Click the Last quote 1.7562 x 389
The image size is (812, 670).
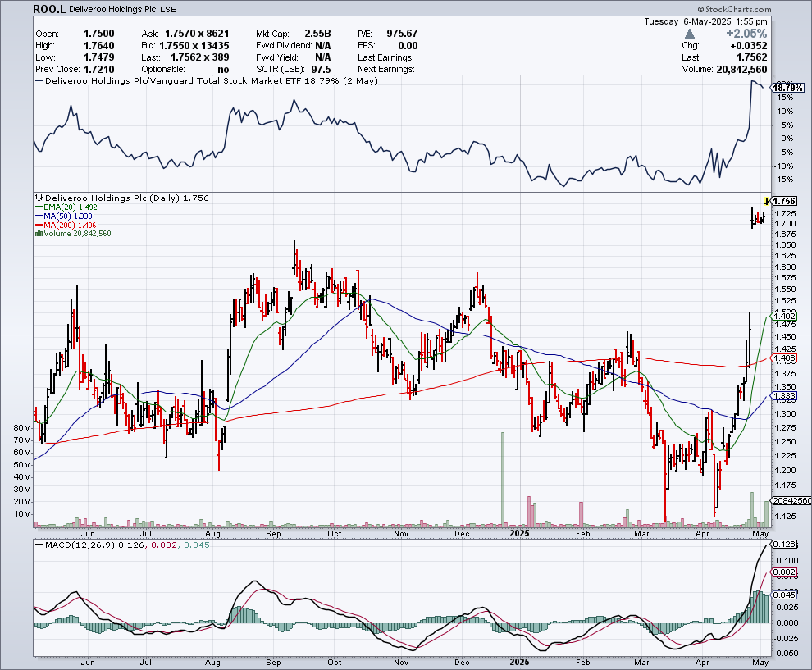click(200, 57)
